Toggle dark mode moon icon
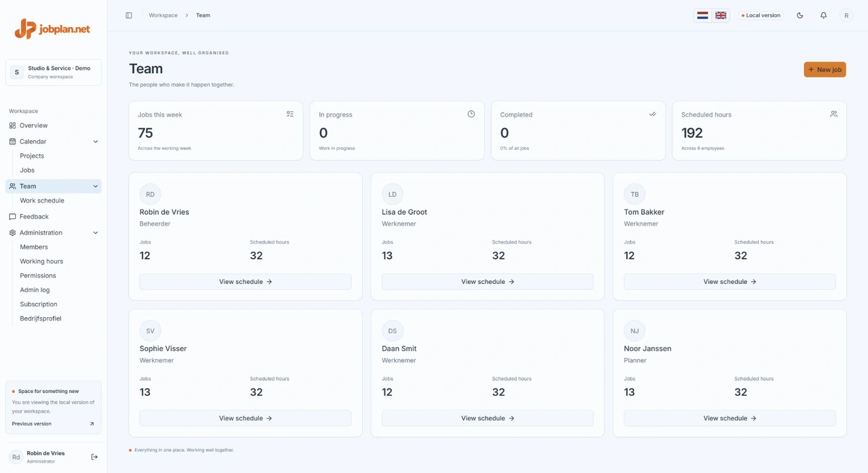Screen dimensions: 868x473 click(800, 16)
